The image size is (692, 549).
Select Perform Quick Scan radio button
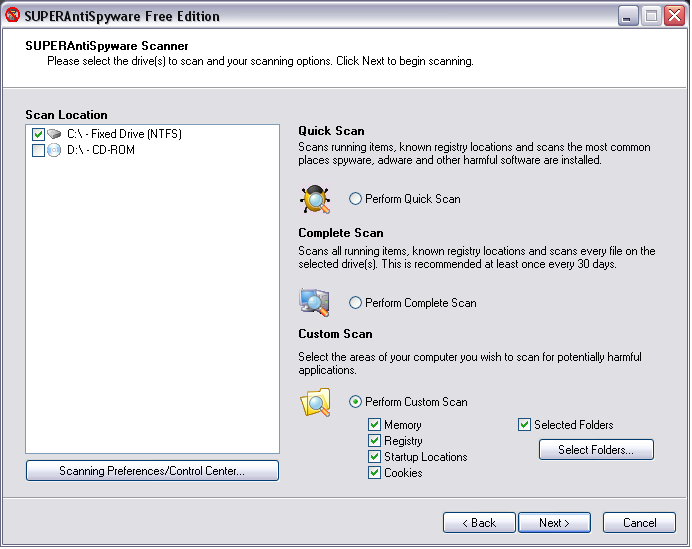pyautogui.click(x=355, y=199)
